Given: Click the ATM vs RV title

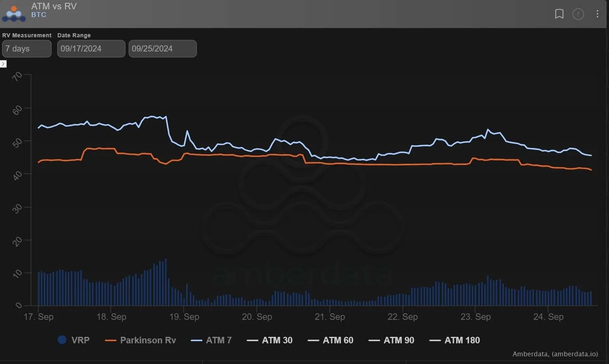Looking at the screenshot, I should tap(54, 6).
